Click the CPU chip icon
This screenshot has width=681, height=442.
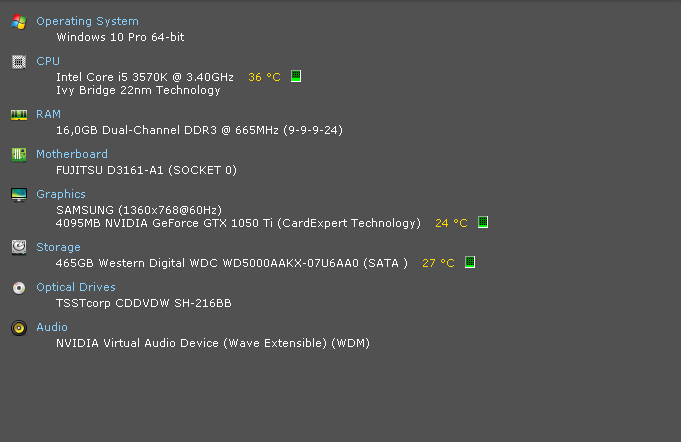coord(19,62)
